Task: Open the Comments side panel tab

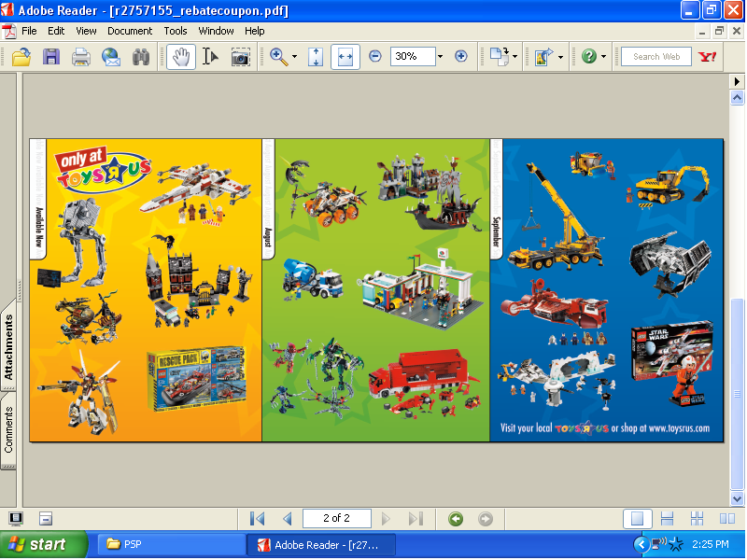Action: point(8,430)
